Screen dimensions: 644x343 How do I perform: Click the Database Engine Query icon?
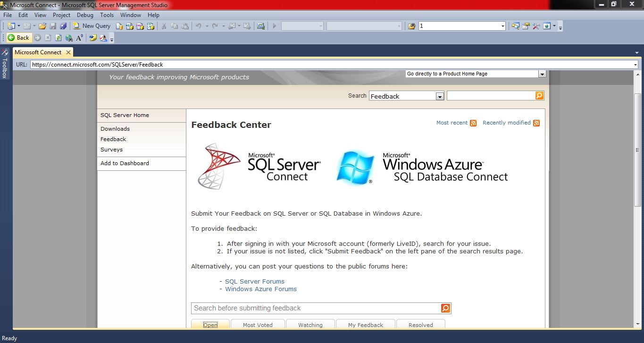tap(119, 26)
